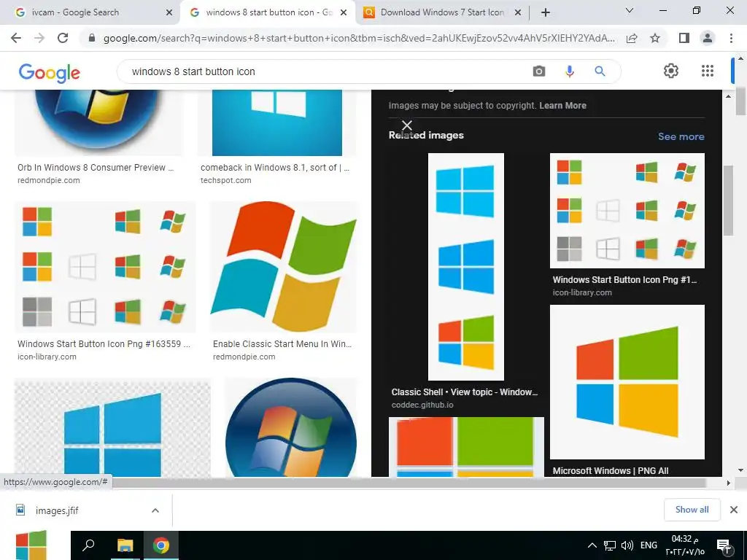Reload the current page
The width and height of the screenshot is (747, 560).
click(63, 38)
